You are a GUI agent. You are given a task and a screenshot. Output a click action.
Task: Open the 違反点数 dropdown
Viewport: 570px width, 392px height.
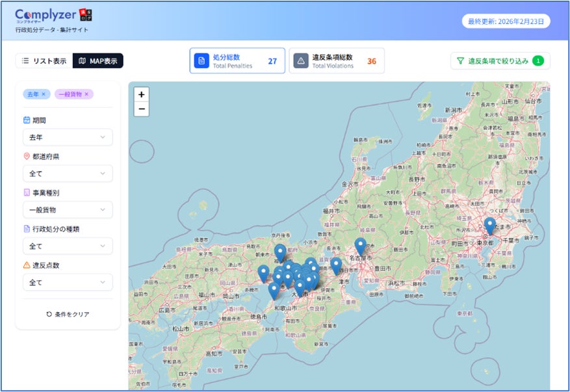point(68,282)
